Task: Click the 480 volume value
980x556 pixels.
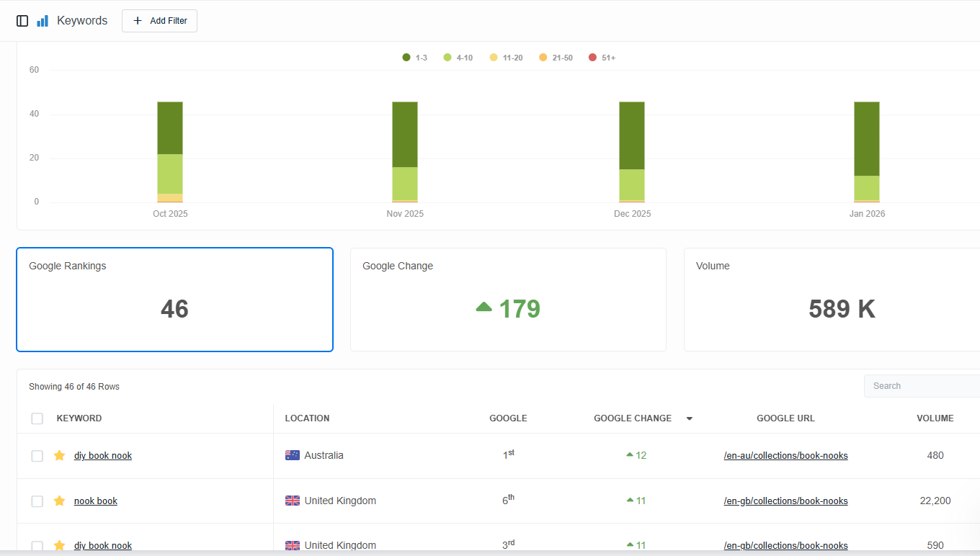Action: pos(935,455)
